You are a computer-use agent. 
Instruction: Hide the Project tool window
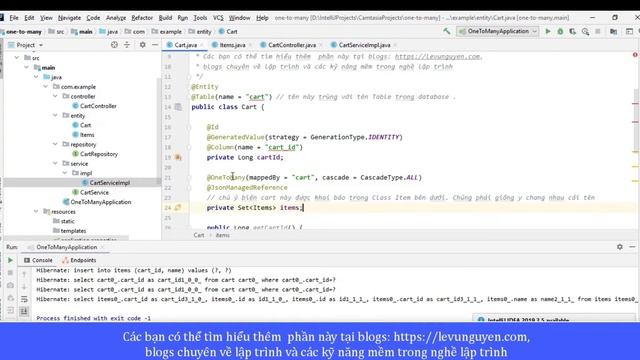tap(155, 45)
